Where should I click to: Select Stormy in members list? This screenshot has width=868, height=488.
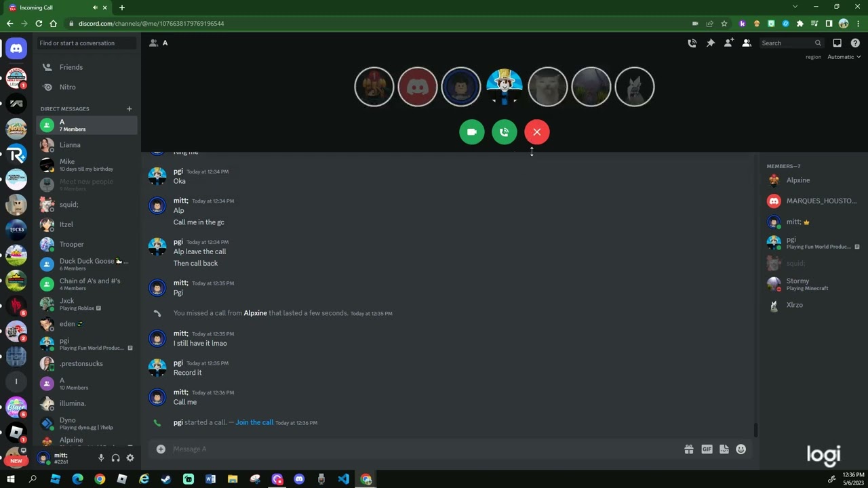812,284
